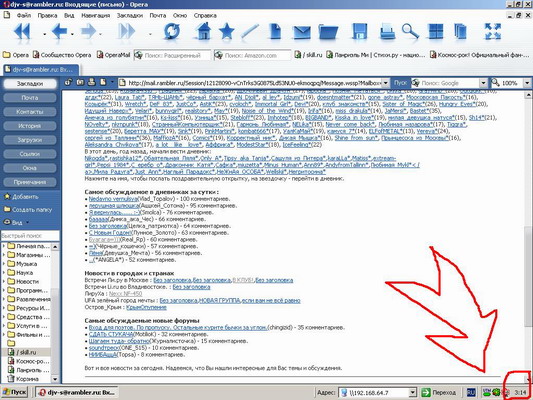Open forward-button history dropdown arrow

[x=101, y=34]
